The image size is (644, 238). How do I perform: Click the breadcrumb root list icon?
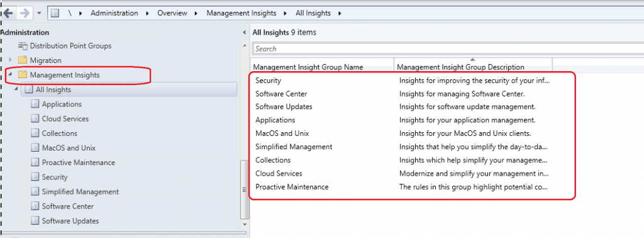(55, 13)
